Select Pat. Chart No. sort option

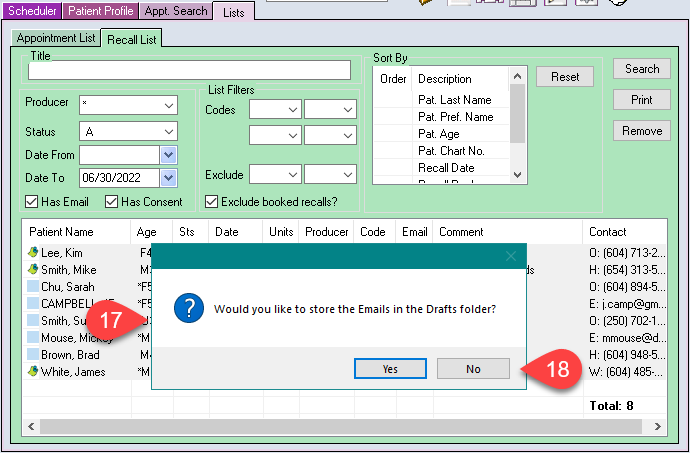(451, 151)
